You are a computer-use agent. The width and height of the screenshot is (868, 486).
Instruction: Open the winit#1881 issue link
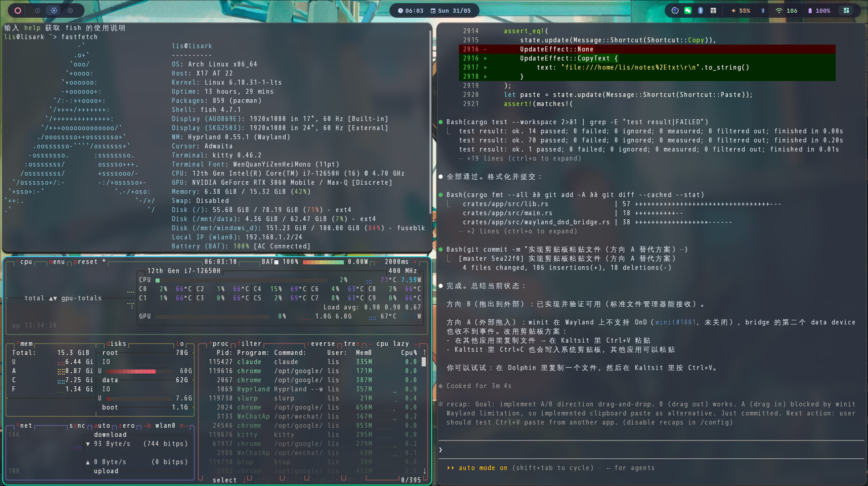click(x=676, y=322)
